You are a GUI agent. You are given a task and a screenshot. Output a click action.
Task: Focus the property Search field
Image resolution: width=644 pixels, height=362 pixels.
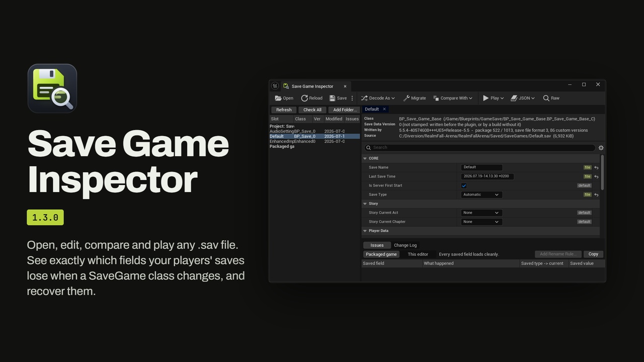pyautogui.click(x=479, y=148)
